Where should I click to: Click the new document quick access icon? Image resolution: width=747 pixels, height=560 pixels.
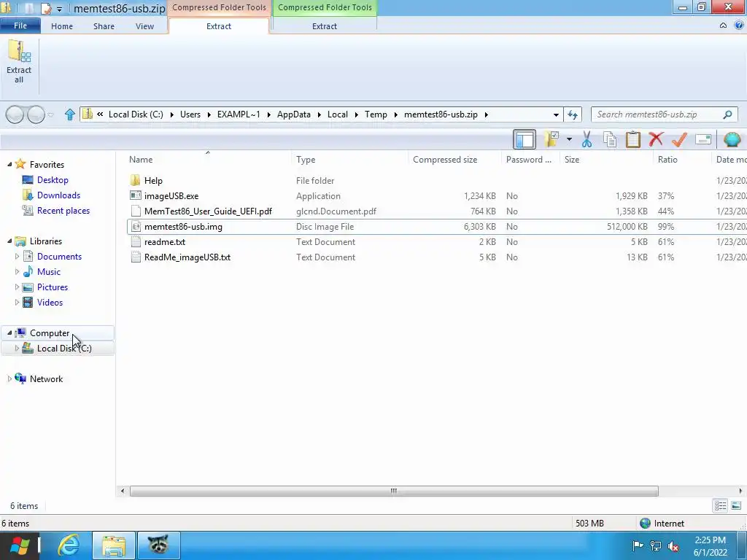(46, 8)
